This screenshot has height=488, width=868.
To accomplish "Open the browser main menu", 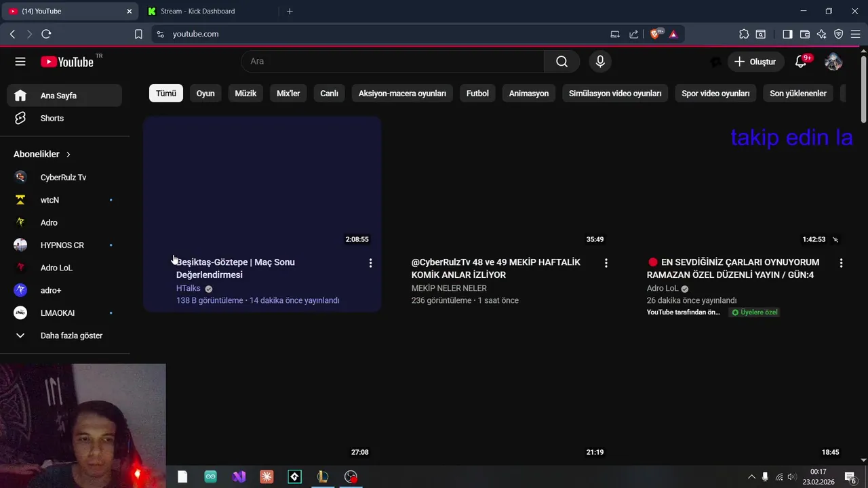I will click(x=855, y=34).
